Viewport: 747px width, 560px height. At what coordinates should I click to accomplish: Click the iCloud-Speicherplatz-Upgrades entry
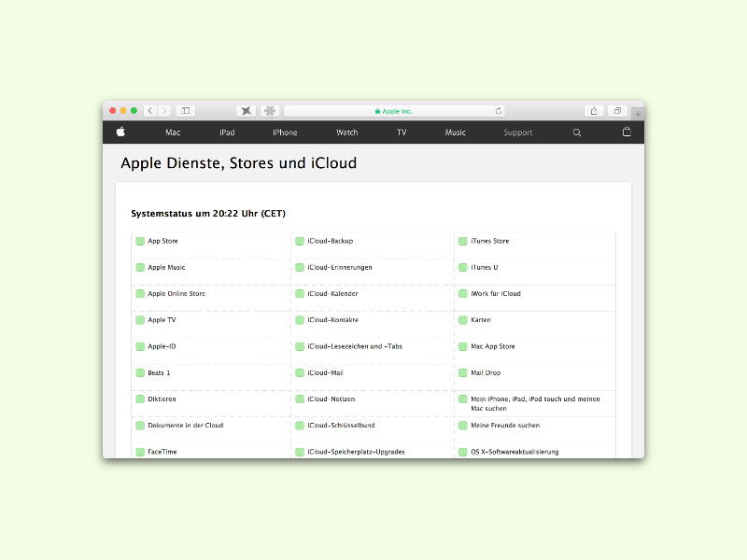point(357,452)
